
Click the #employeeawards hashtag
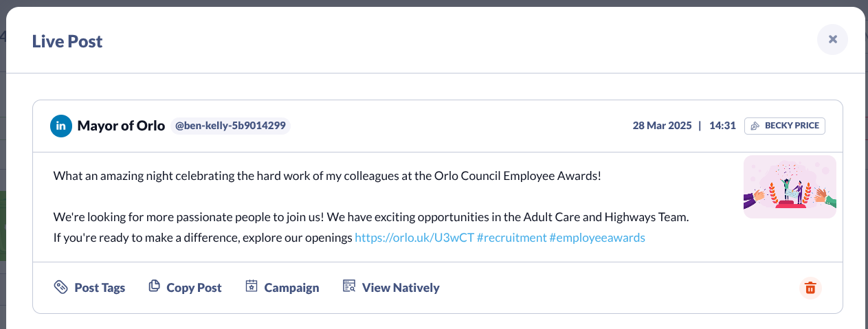click(597, 238)
